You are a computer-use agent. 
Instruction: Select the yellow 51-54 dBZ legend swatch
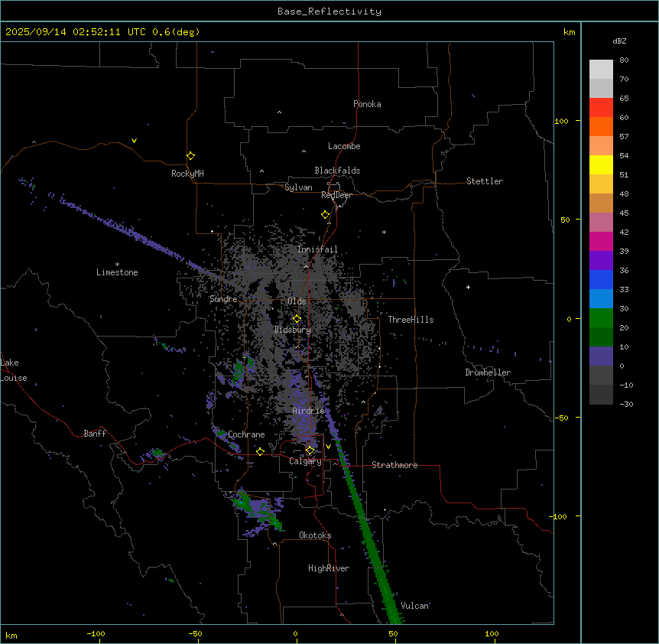(x=601, y=164)
